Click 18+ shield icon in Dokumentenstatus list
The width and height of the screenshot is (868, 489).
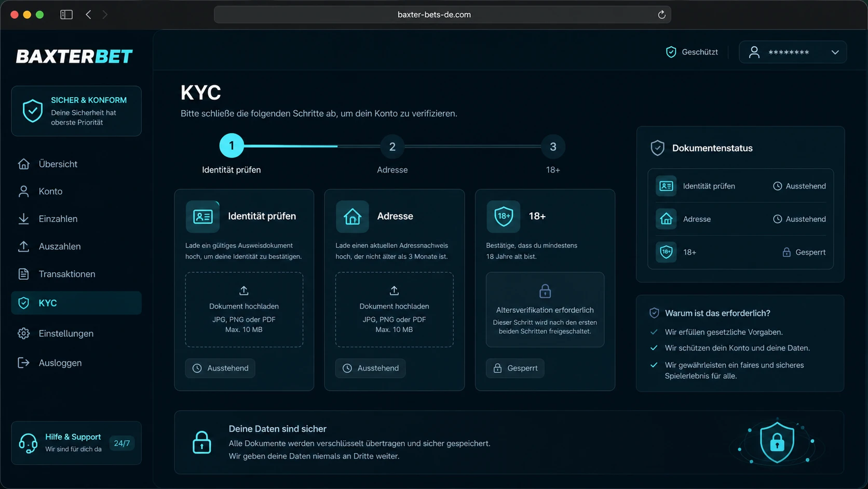666,252
